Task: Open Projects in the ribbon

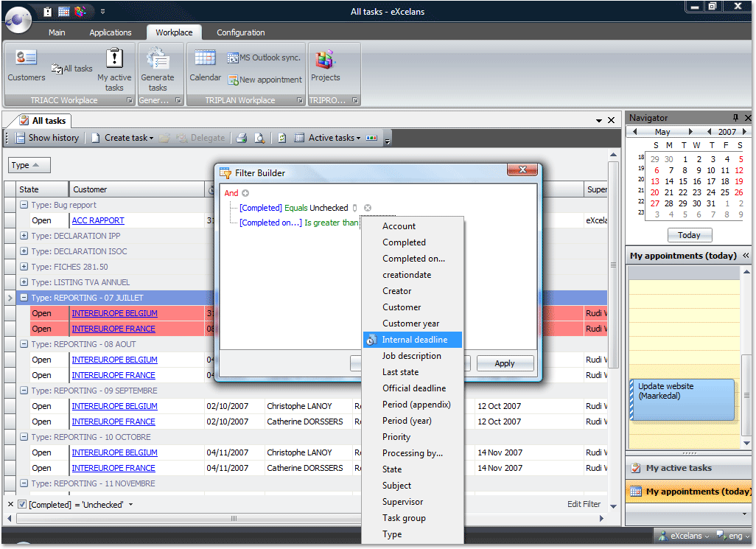Action: [x=325, y=65]
